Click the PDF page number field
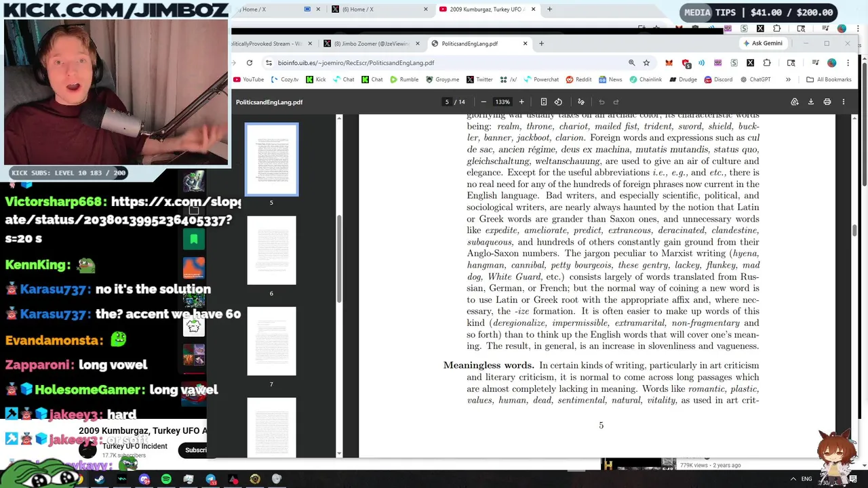Viewport: 868px width, 488px height. (x=447, y=102)
